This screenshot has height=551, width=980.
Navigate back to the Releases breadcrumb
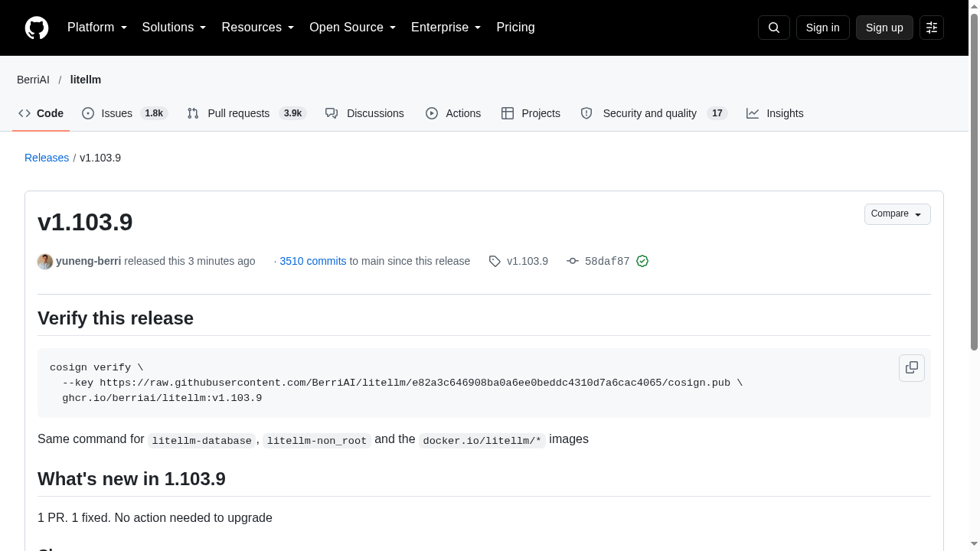pyautogui.click(x=47, y=158)
